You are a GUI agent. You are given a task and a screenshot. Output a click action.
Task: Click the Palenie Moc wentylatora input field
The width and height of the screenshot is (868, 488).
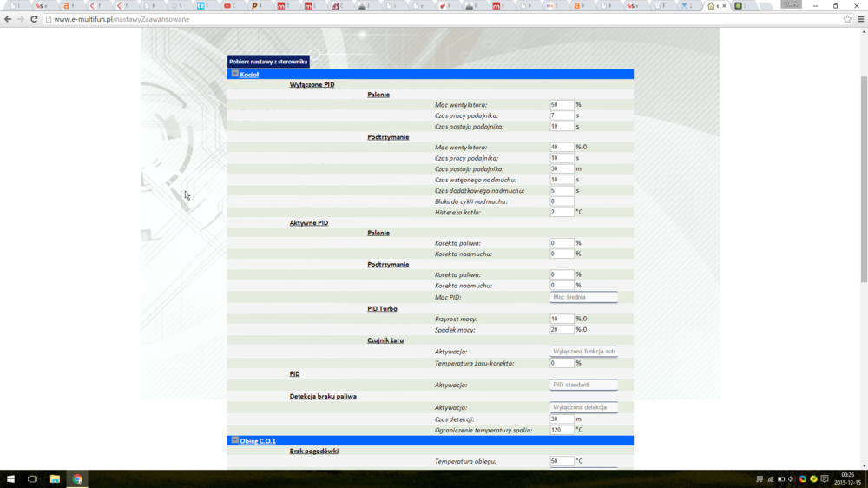[562, 105]
